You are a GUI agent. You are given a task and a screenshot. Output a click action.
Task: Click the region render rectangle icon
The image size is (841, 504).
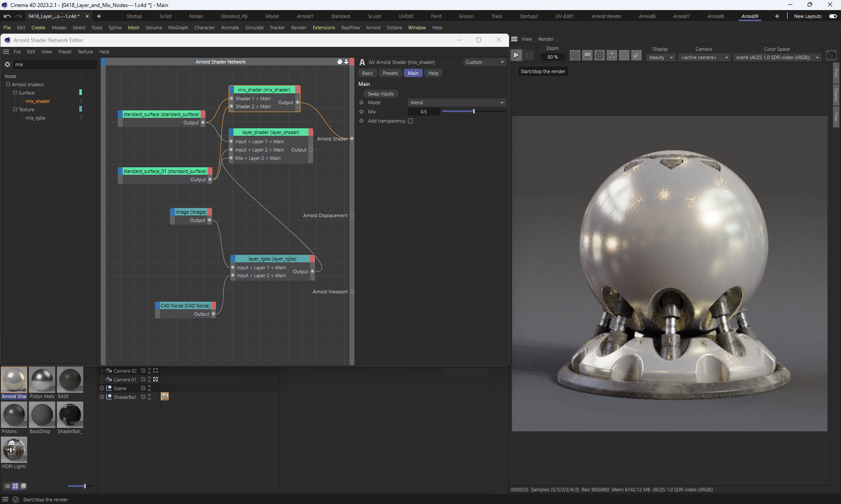click(x=624, y=55)
